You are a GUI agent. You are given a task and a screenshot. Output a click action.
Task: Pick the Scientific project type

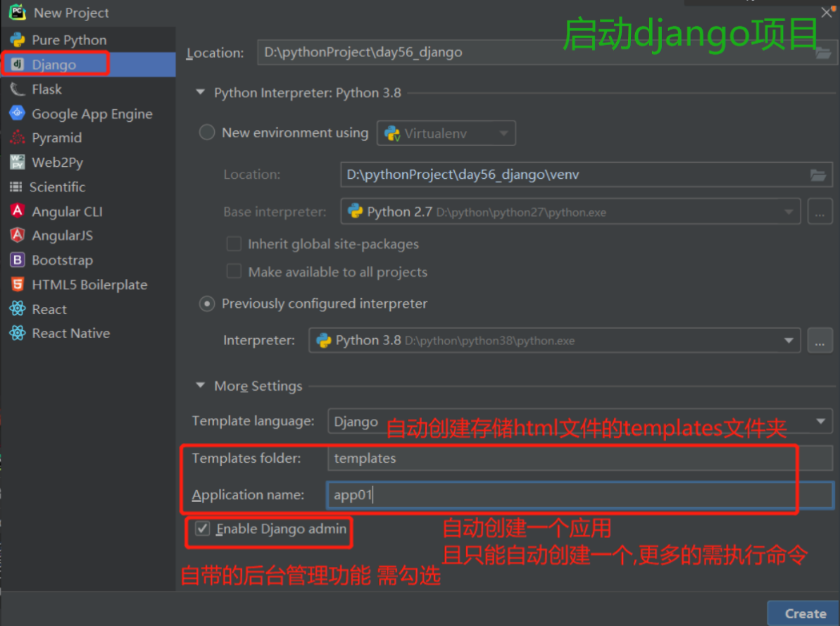pyautogui.click(x=89, y=187)
